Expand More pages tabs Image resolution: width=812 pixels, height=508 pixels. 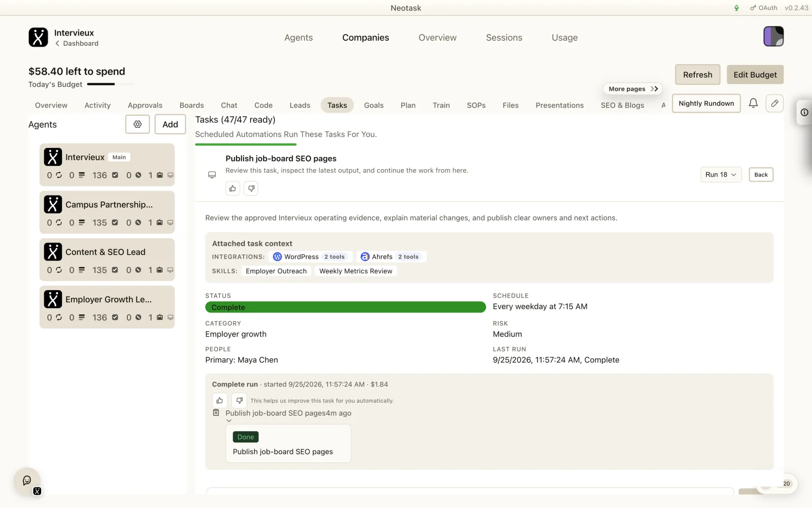pos(632,89)
